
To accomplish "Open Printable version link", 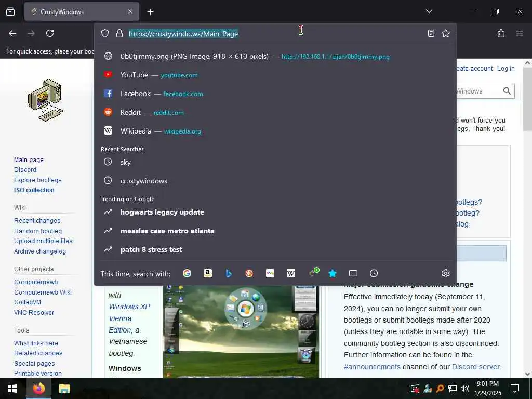I will pyautogui.click(x=37, y=373).
